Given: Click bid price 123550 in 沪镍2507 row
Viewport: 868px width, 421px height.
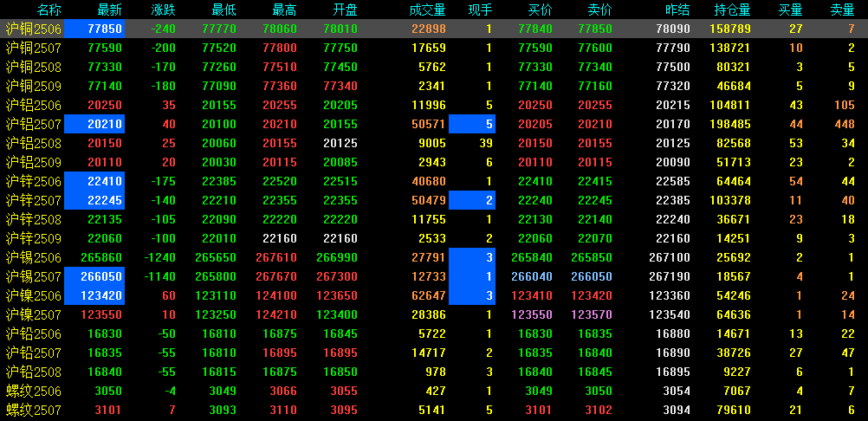Looking at the screenshot, I should 532,315.
